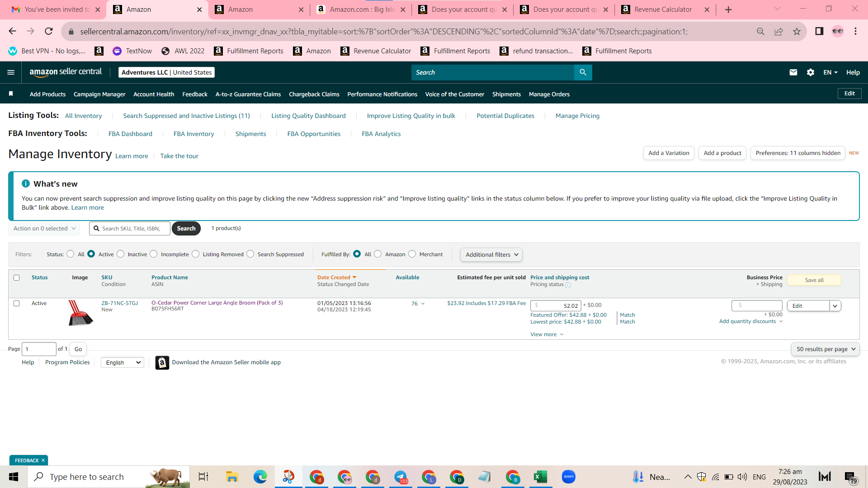The image size is (868, 488).
Task: Click the bookmark flag icon
Action: coord(11,94)
